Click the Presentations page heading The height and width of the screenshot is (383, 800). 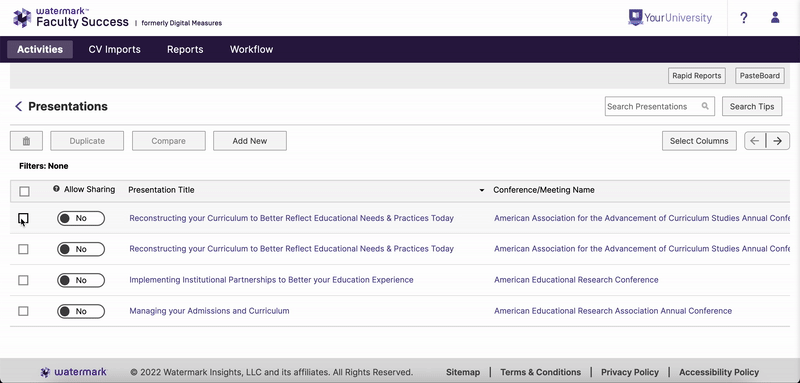68,106
